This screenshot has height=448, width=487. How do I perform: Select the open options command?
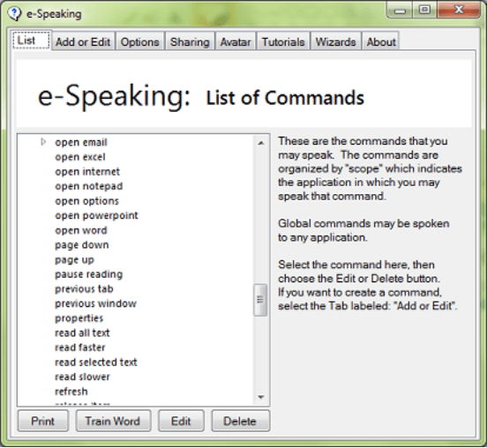coord(87,201)
